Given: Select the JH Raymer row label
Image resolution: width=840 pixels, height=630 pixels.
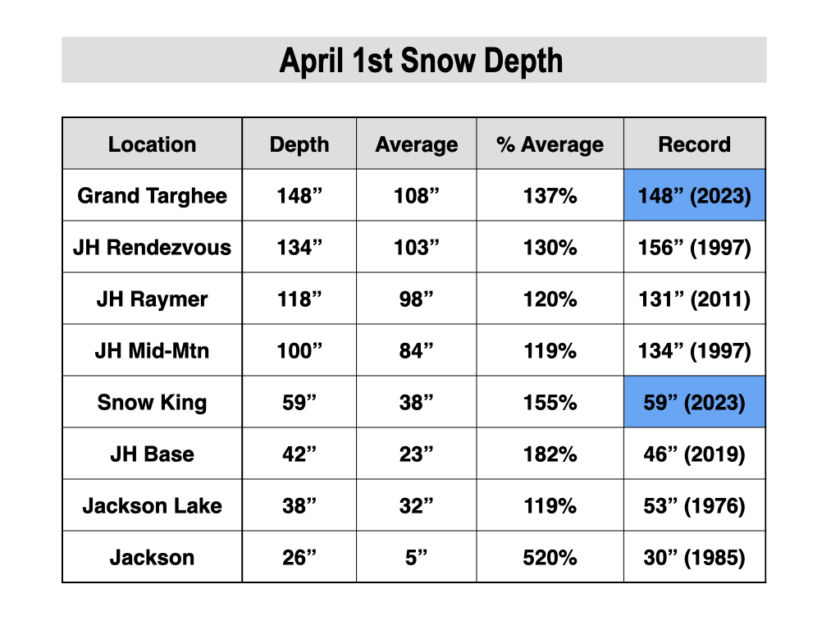Looking at the screenshot, I should [152, 299].
